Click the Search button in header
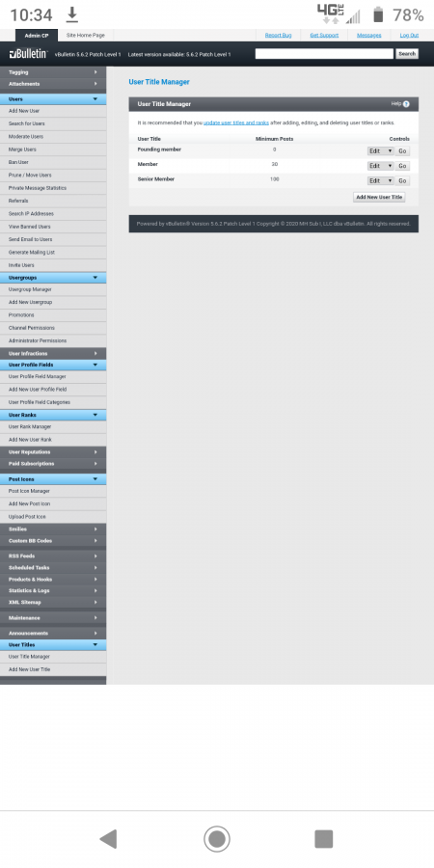 [407, 54]
